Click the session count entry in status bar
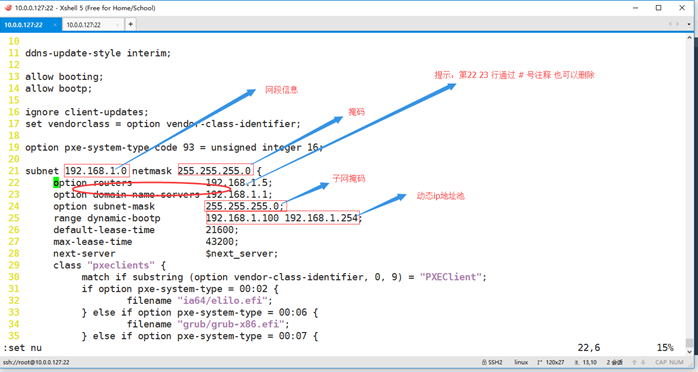Image resolution: width=698 pixels, height=372 pixels. coord(614,362)
